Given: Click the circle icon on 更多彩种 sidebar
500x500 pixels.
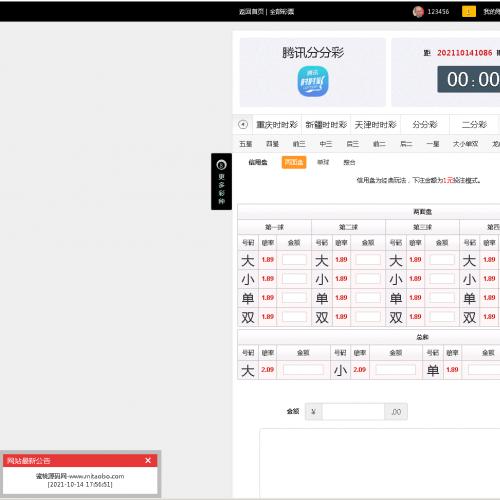Looking at the screenshot, I should click(x=221, y=165).
